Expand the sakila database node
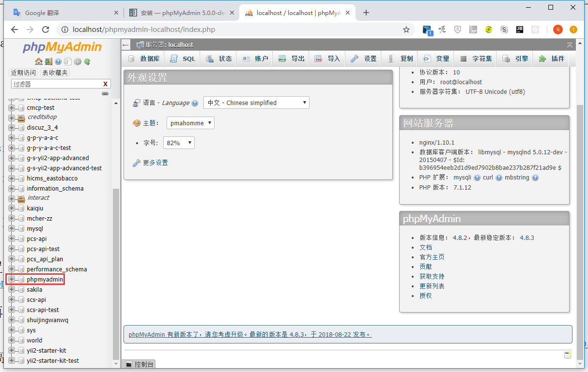Screen dimensions: 588x372 [12, 290]
